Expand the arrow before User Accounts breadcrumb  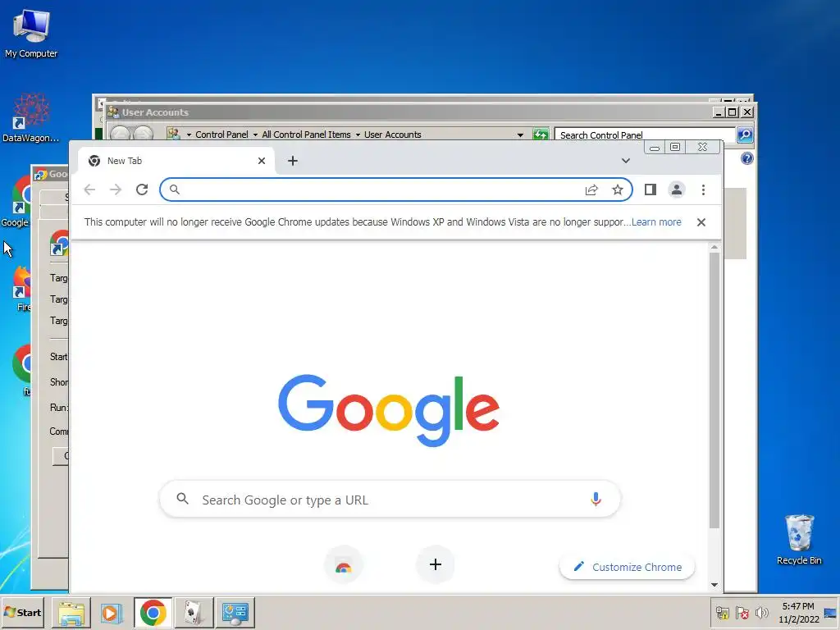click(358, 135)
